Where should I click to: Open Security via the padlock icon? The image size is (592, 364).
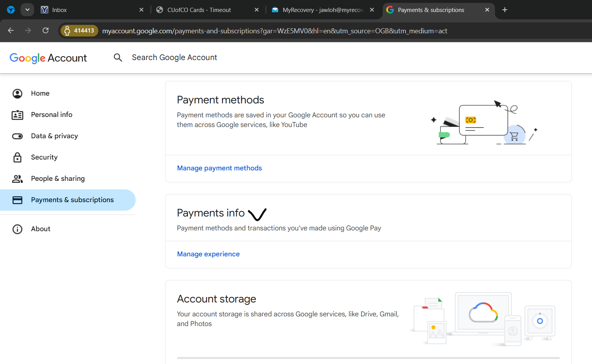[x=17, y=157]
